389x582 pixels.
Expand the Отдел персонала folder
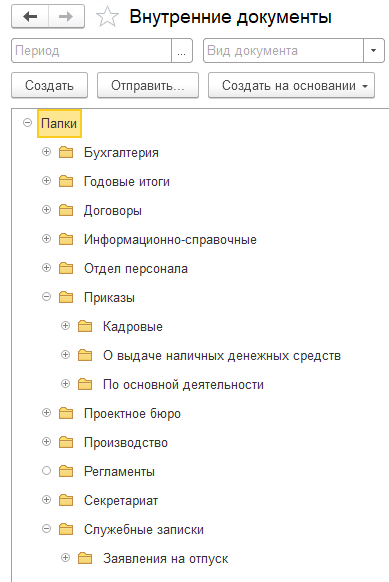(x=46, y=267)
